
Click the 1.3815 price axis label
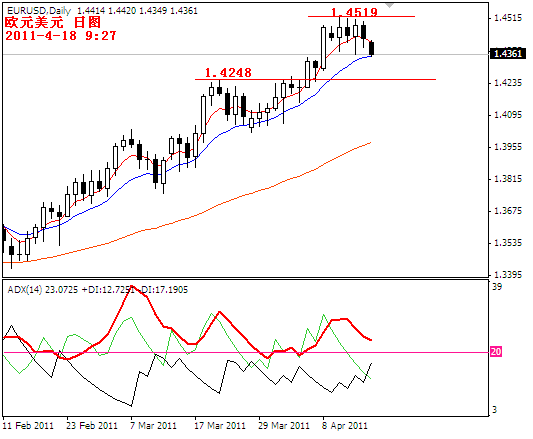pos(508,179)
